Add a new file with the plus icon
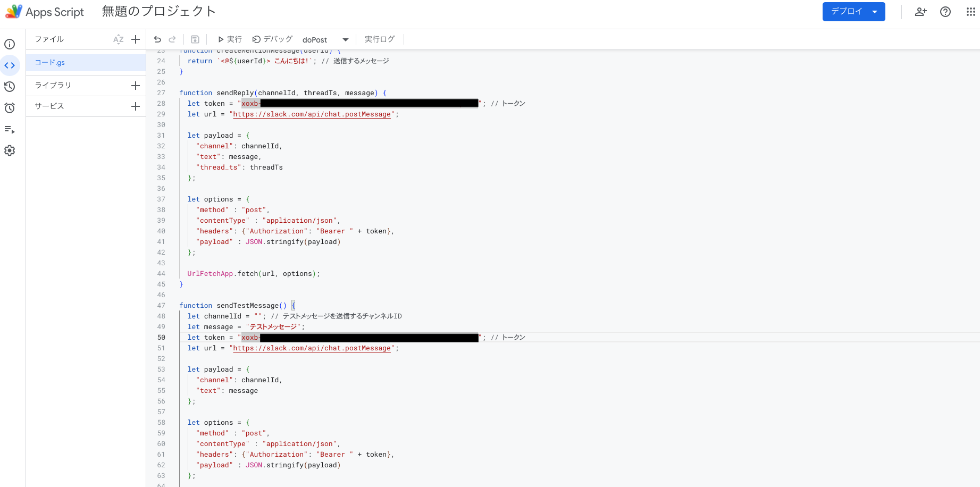The width and height of the screenshot is (980, 487). pyautogui.click(x=136, y=39)
